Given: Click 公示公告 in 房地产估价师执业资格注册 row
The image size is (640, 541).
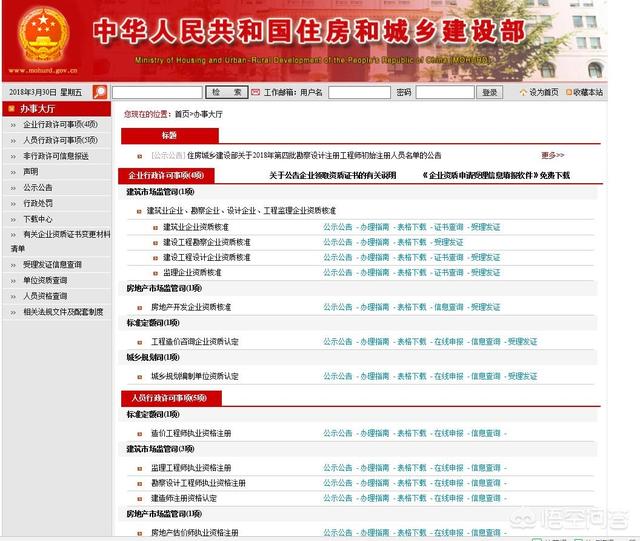Looking at the screenshot, I should (338, 533).
